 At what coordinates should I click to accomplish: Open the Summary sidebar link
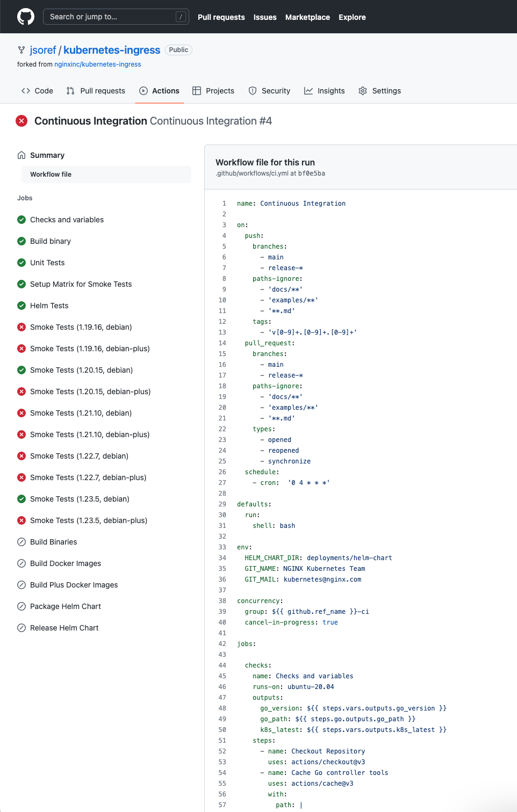(47, 155)
